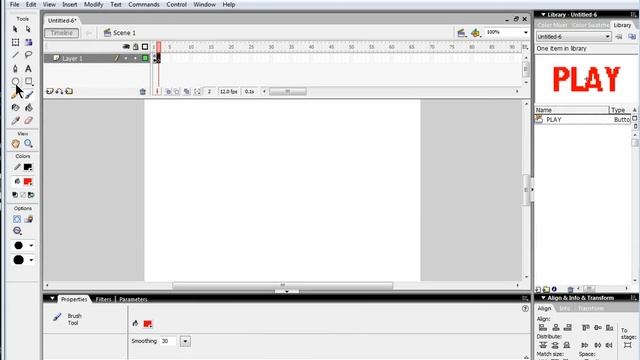Select the Lasso tool

point(28,55)
